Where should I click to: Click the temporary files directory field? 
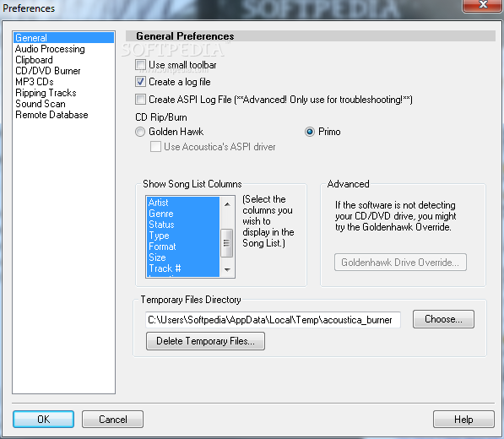273,320
